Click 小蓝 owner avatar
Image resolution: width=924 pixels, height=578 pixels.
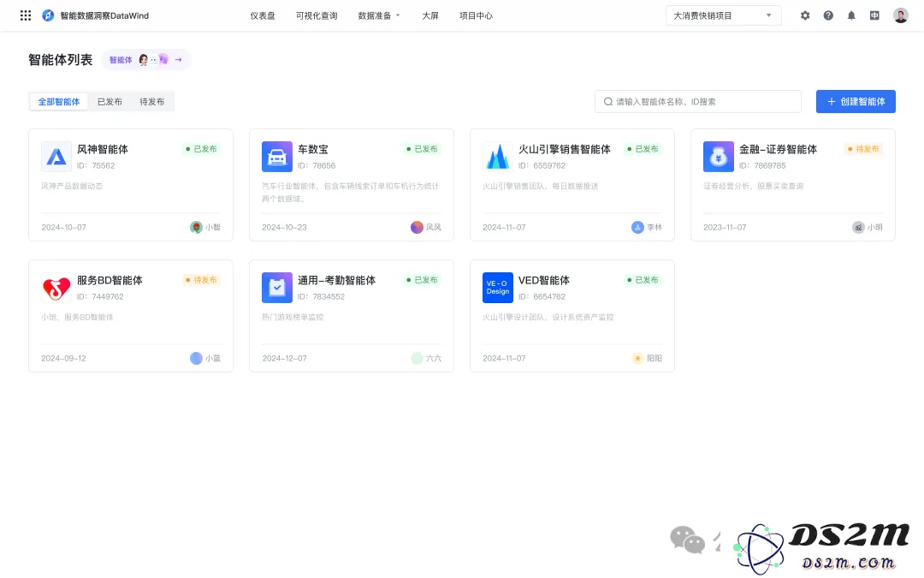196,358
